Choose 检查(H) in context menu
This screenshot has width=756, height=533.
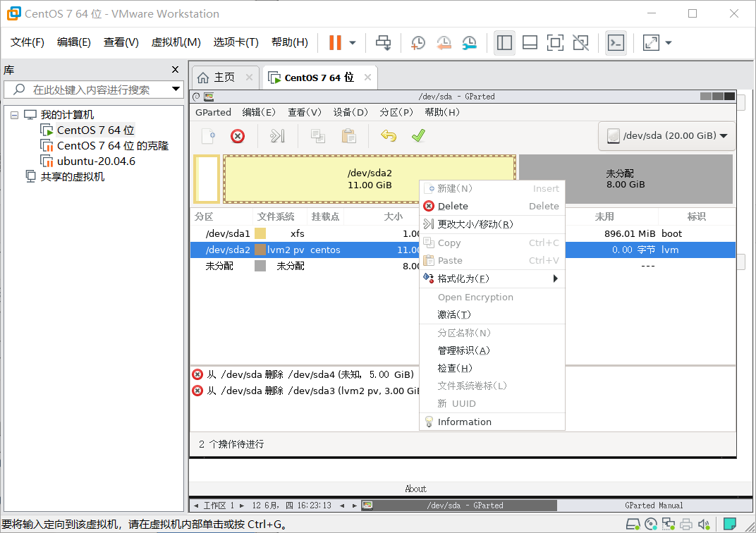492,368
